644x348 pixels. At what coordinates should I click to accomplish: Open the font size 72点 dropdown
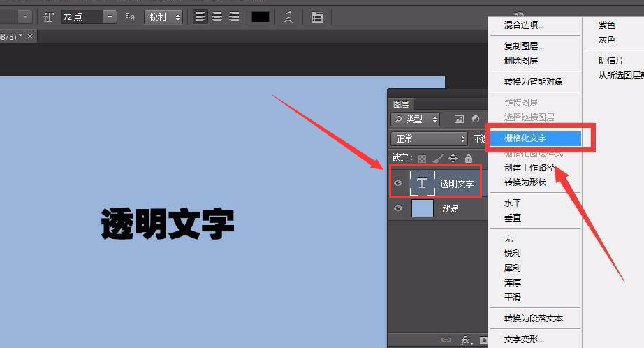[110, 17]
